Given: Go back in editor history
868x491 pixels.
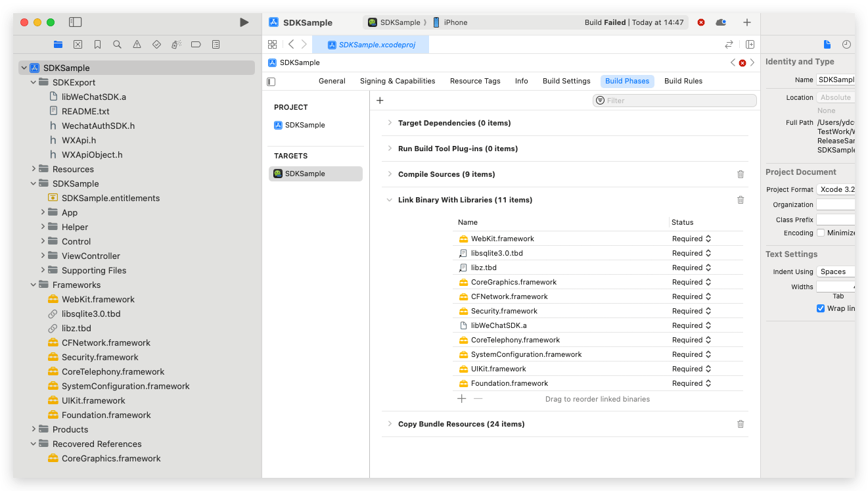Looking at the screenshot, I should (291, 44).
